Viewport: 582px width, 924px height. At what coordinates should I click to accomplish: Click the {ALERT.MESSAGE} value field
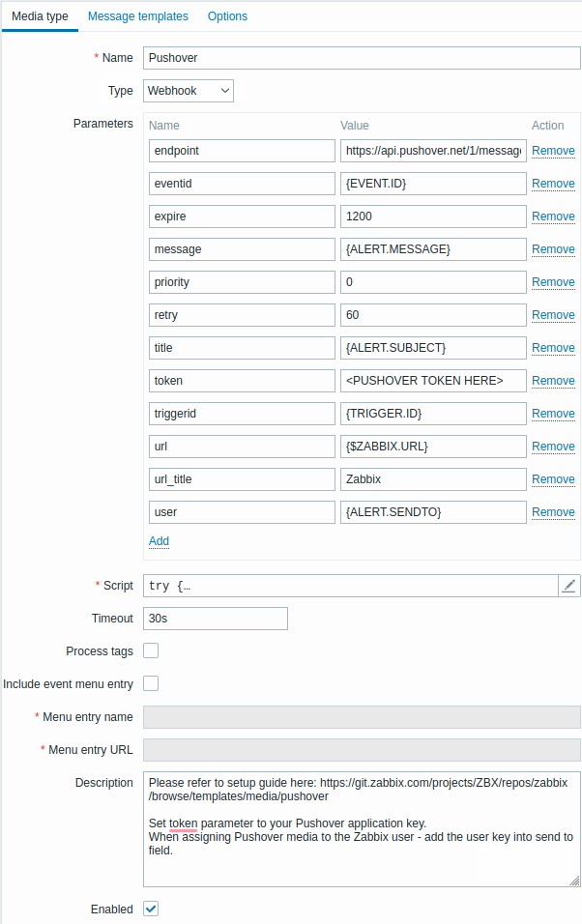pos(433,249)
